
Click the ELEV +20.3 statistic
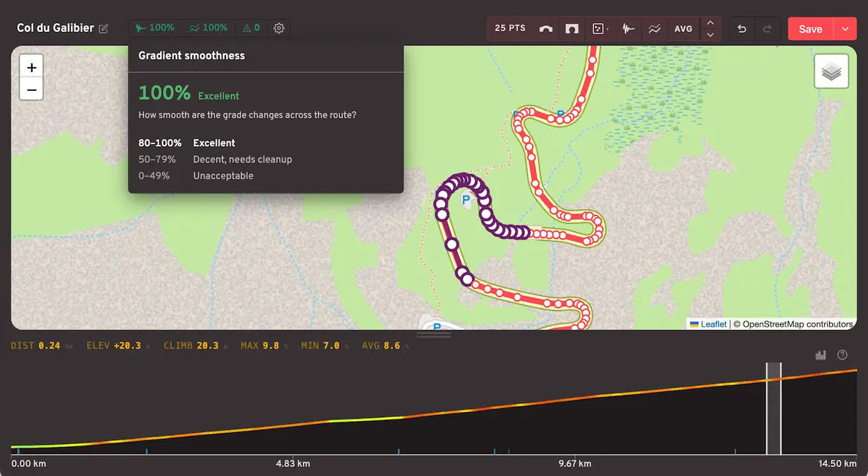click(x=118, y=346)
